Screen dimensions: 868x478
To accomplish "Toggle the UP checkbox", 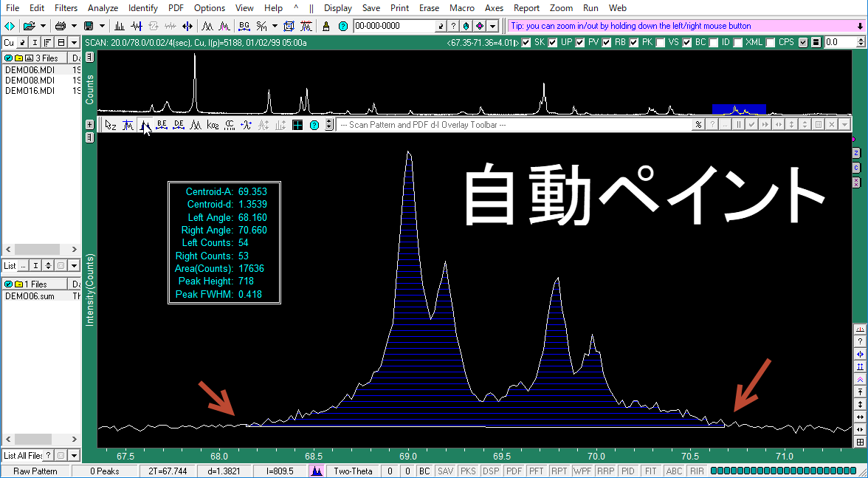I will [552, 42].
